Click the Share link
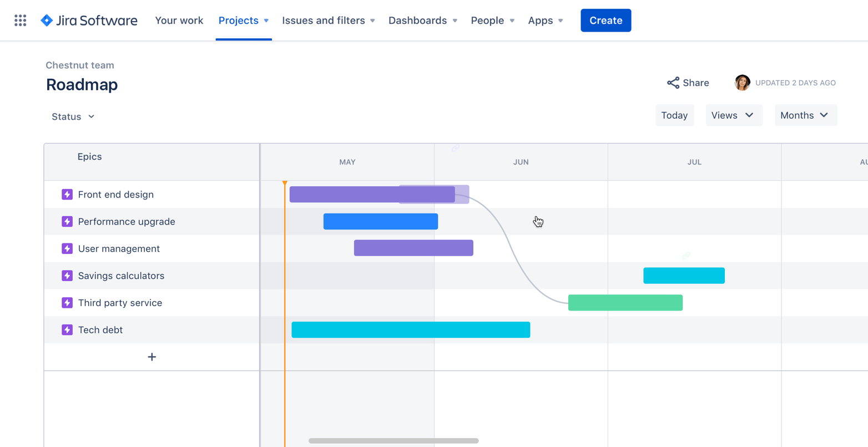The image size is (868, 447). click(688, 82)
